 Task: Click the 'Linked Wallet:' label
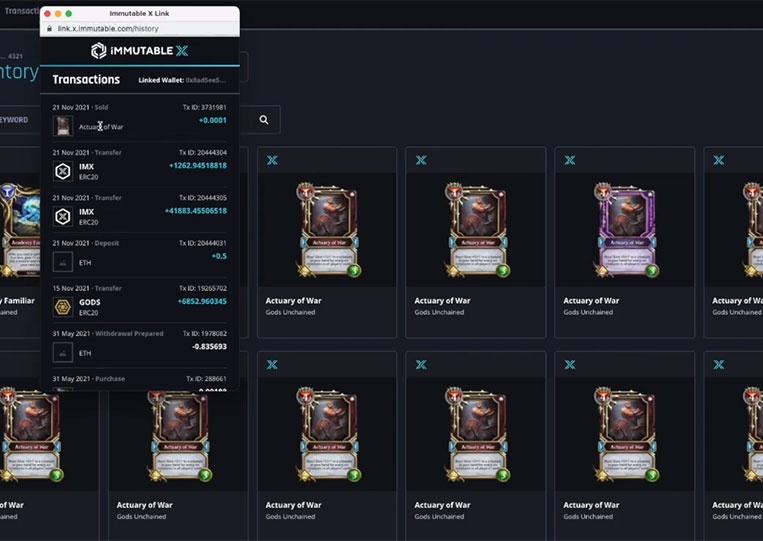point(161,80)
